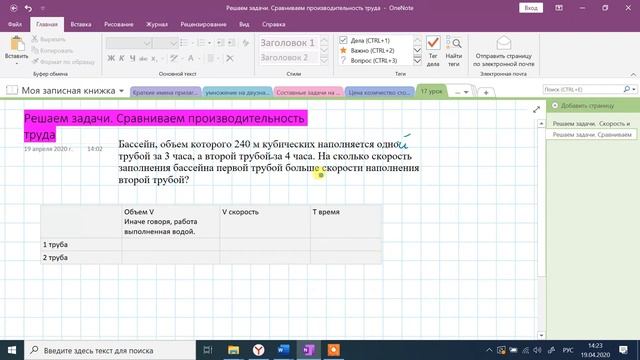Switch to the Вставка ribbon tab

coord(81,24)
